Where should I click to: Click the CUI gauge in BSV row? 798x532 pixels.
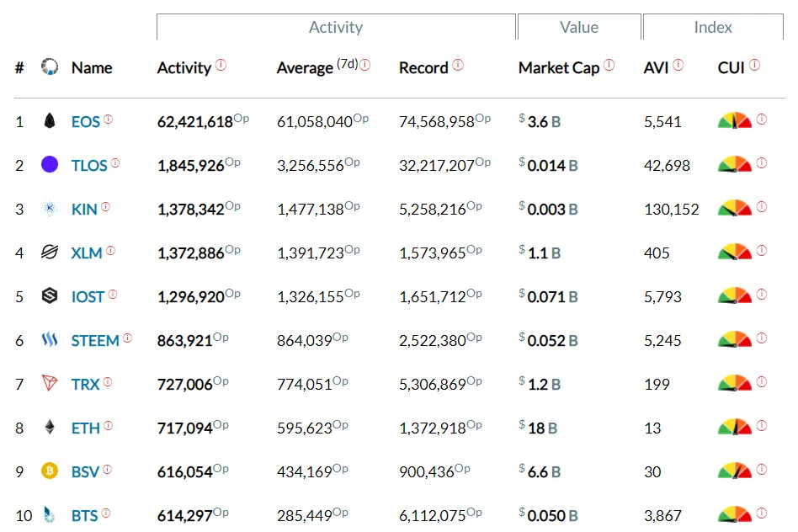pos(734,471)
